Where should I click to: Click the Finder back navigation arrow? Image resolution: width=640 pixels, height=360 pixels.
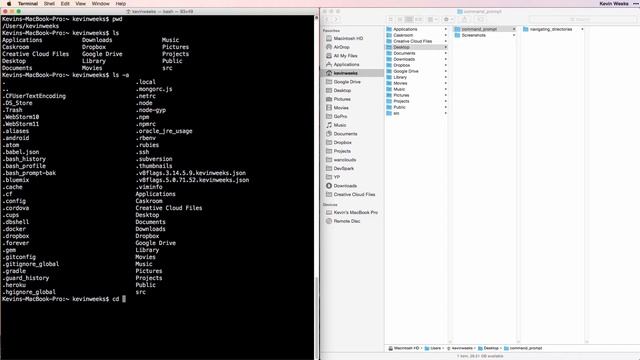coord(327,20)
